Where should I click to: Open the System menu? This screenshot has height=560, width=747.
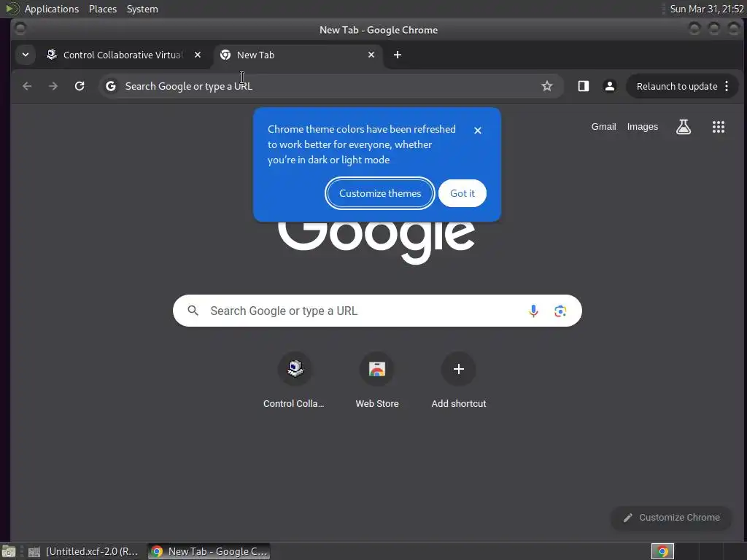pyautogui.click(x=142, y=9)
